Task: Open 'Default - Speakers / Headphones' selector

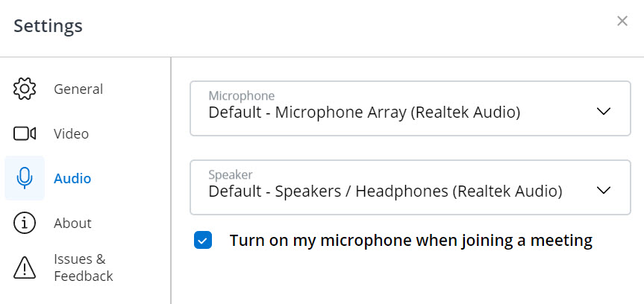Action: (384, 191)
